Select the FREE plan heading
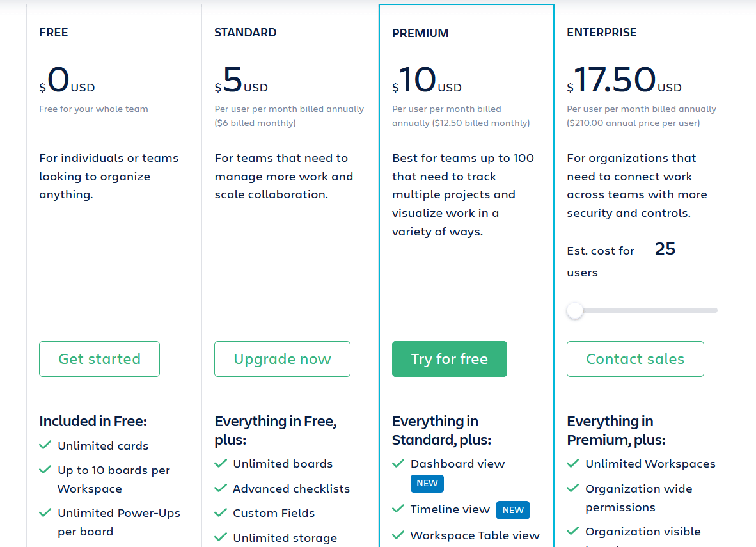Viewport: 756px width, 547px height. (54, 32)
